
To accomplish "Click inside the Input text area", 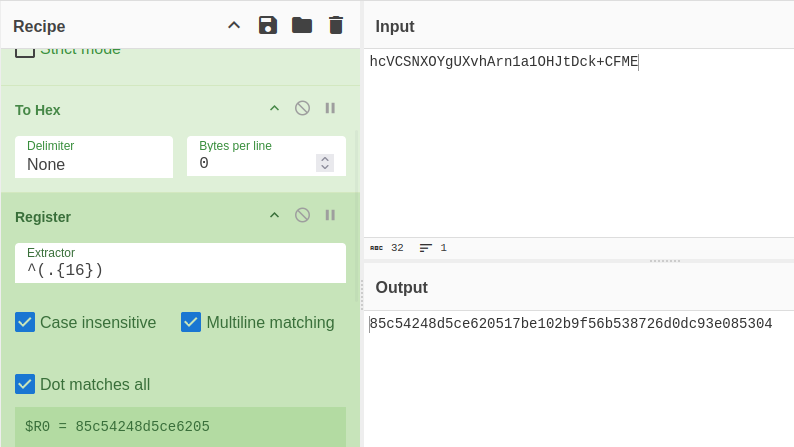I will (579, 143).
